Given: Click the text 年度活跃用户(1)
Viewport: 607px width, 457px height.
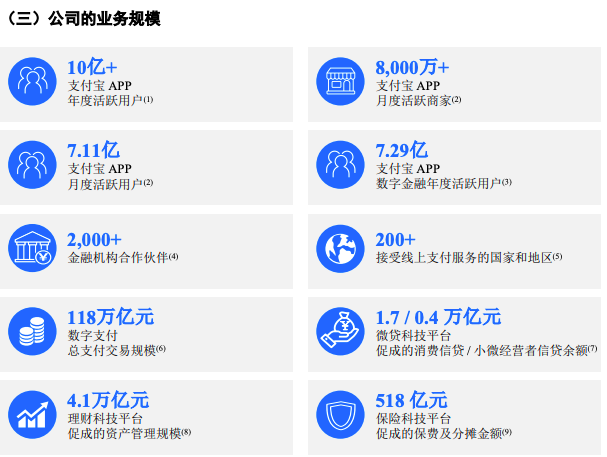Looking at the screenshot, I should point(110,100).
